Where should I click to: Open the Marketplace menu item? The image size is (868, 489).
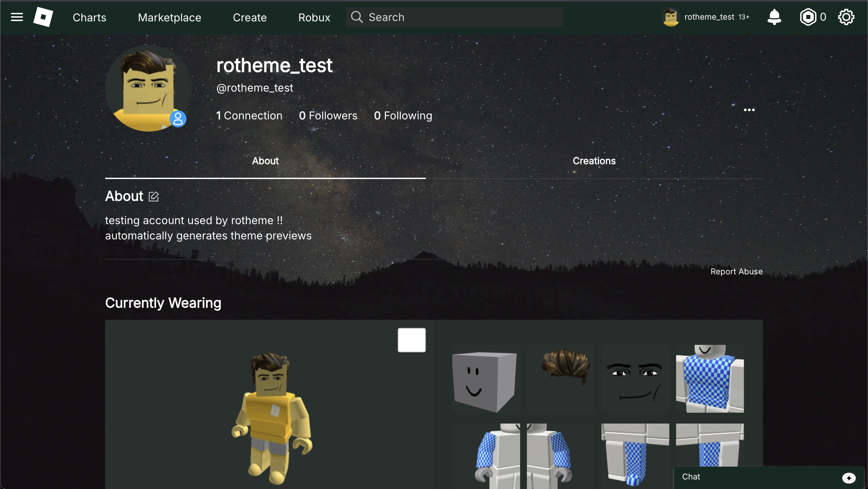(170, 17)
